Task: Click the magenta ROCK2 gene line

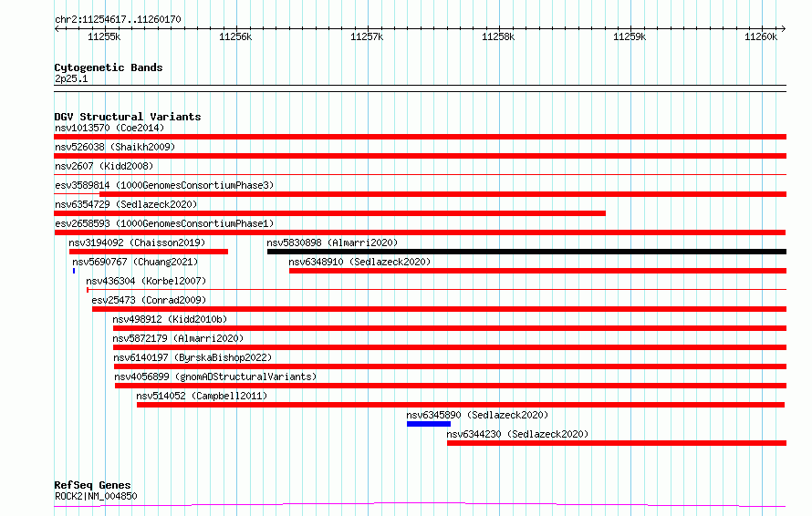Action: (420, 504)
